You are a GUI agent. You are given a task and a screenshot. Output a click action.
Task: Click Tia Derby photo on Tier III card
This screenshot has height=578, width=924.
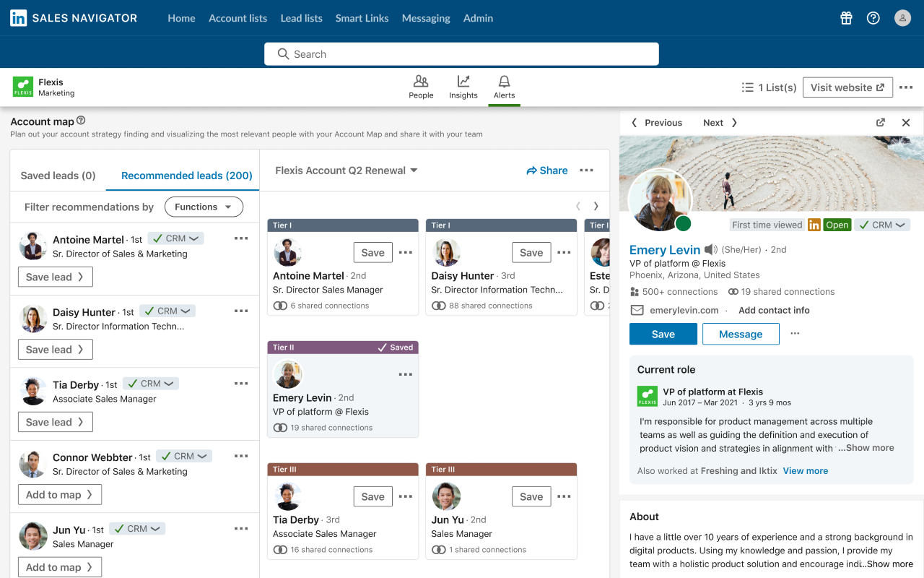(287, 496)
